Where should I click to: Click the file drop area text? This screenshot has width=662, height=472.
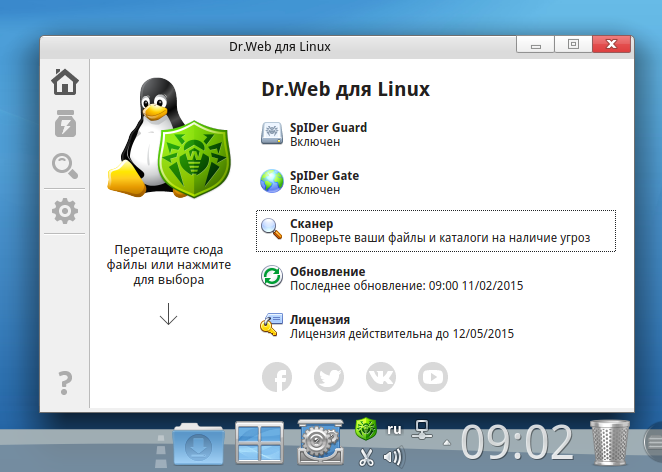tap(168, 265)
